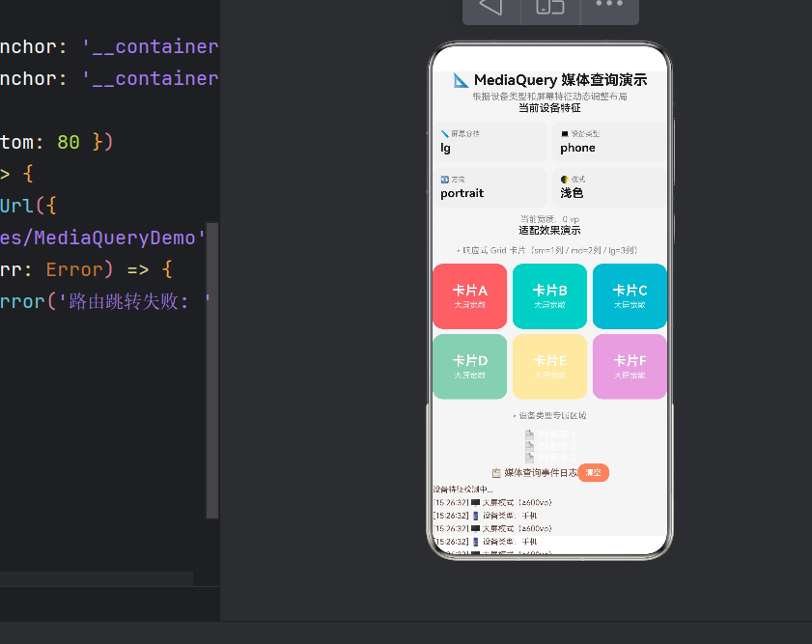The image size is (812, 644).
Task: Click the document icon of 列表项 2
Action: coord(529,446)
